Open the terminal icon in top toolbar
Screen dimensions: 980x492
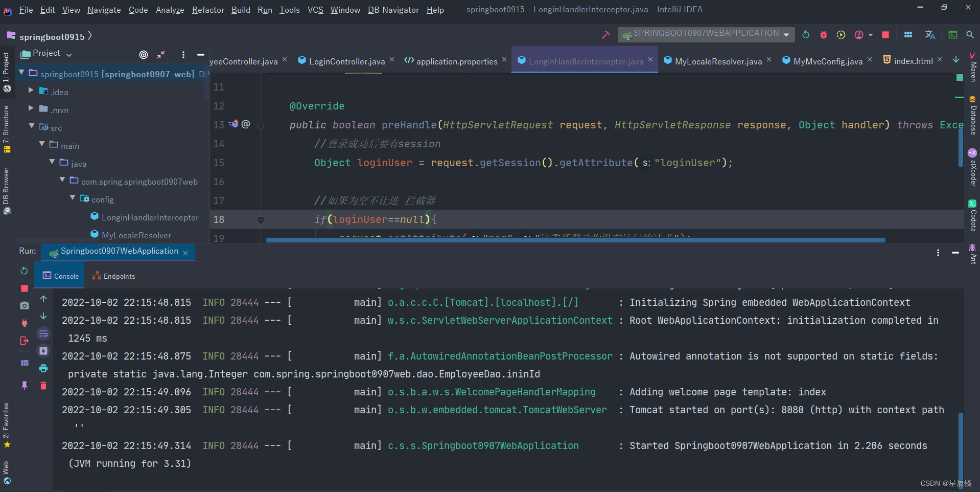point(953,35)
